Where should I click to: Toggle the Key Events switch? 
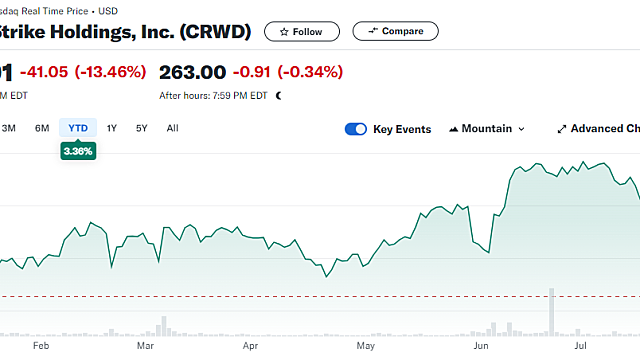pyautogui.click(x=356, y=129)
